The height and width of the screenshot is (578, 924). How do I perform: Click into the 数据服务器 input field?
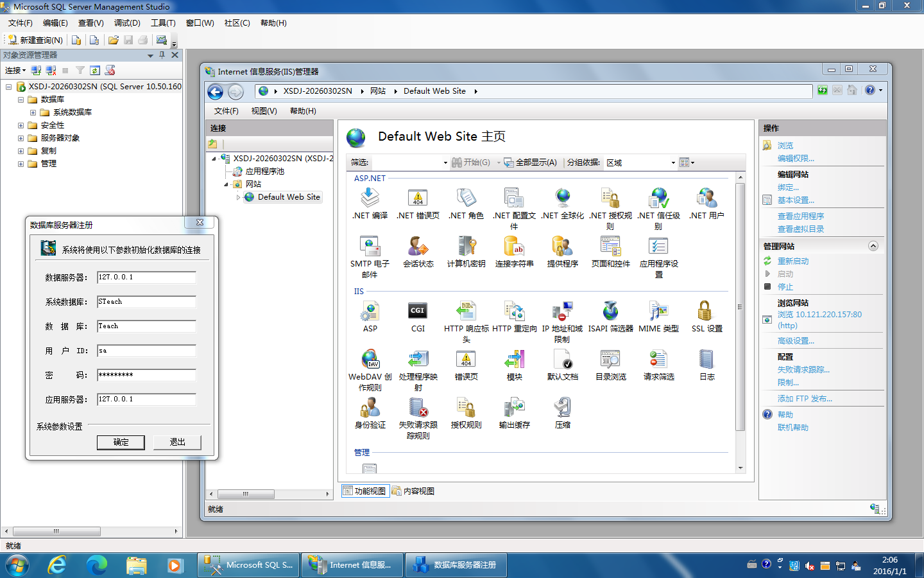pos(146,277)
